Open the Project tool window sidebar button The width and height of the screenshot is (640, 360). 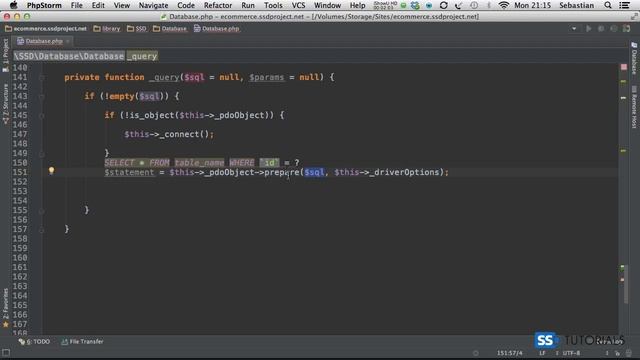click(x=5, y=55)
